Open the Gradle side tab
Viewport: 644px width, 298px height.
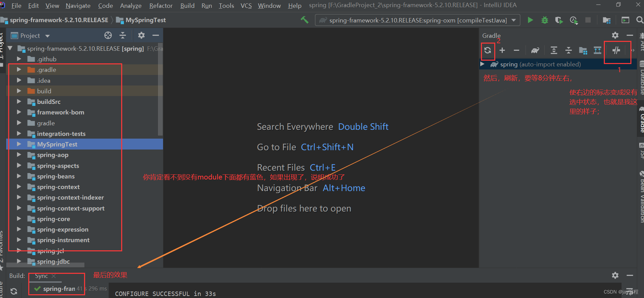pos(641,120)
